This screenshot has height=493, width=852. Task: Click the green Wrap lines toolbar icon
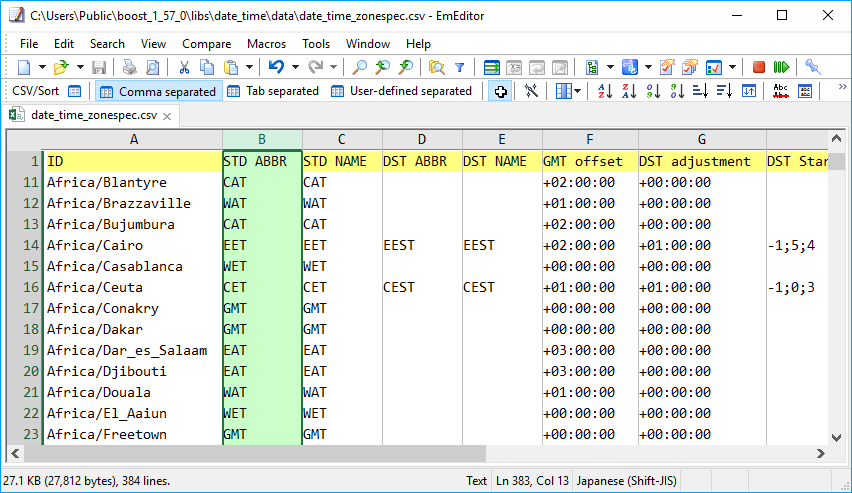tap(491, 67)
